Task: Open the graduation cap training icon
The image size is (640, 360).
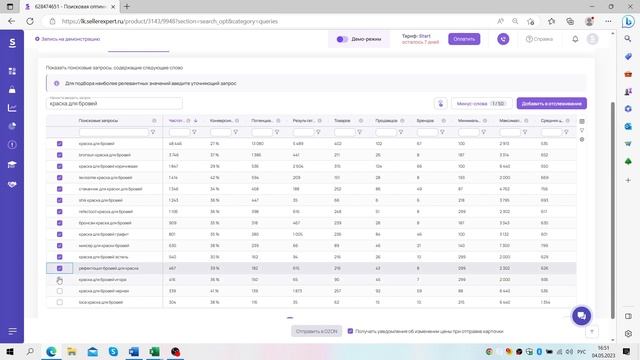Action: pos(12,164)
